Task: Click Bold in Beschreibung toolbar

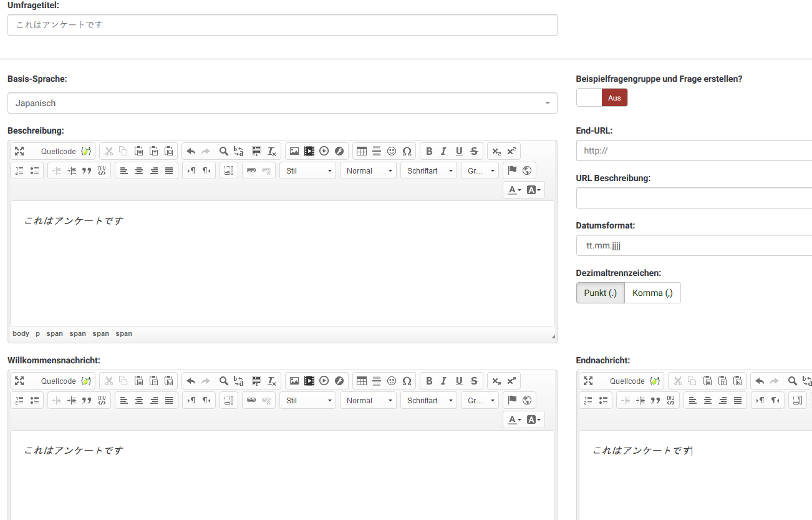Action: pos(429,151)
